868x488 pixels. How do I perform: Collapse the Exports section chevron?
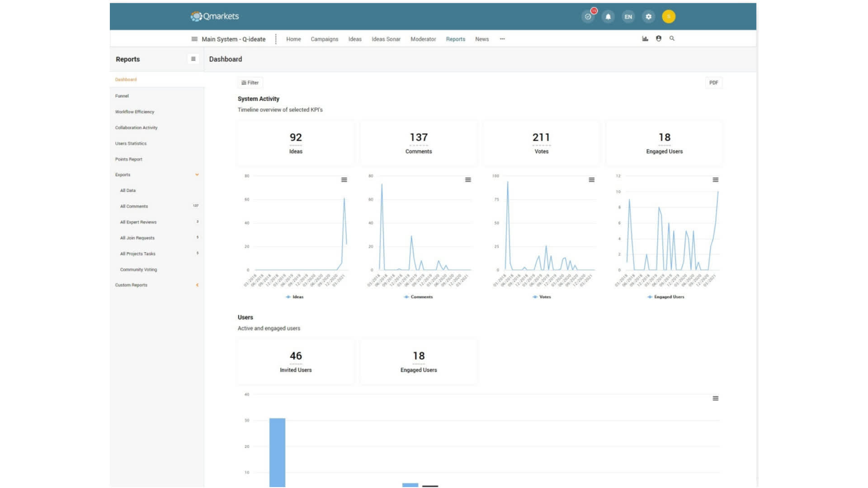pos(197,175)
